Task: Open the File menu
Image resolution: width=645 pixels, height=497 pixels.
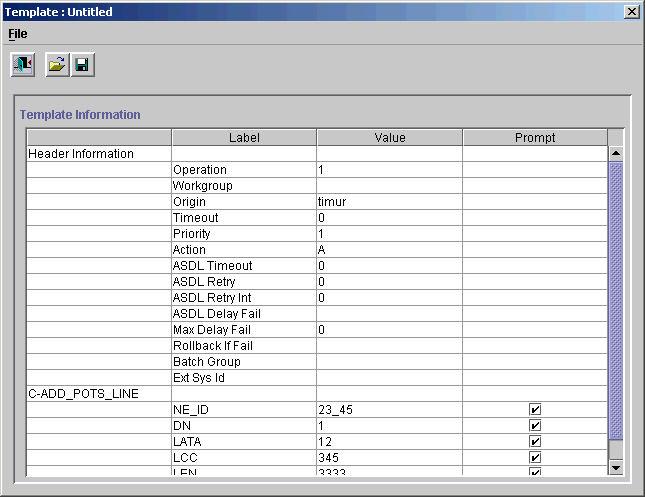Action: coord(18,34)
